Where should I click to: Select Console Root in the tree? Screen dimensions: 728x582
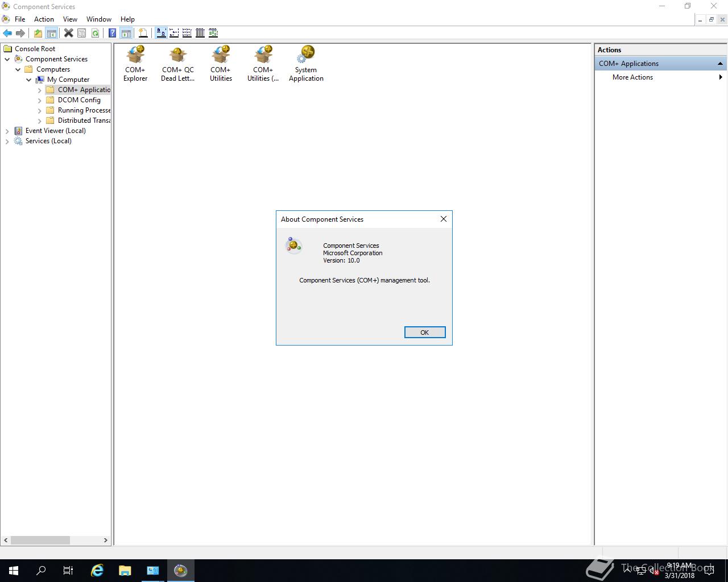[x=35, y=49]
